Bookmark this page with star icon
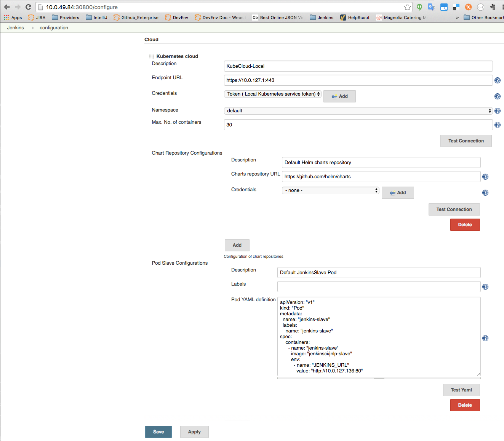The width and height of the screenshot is (504, 441). 407,7
